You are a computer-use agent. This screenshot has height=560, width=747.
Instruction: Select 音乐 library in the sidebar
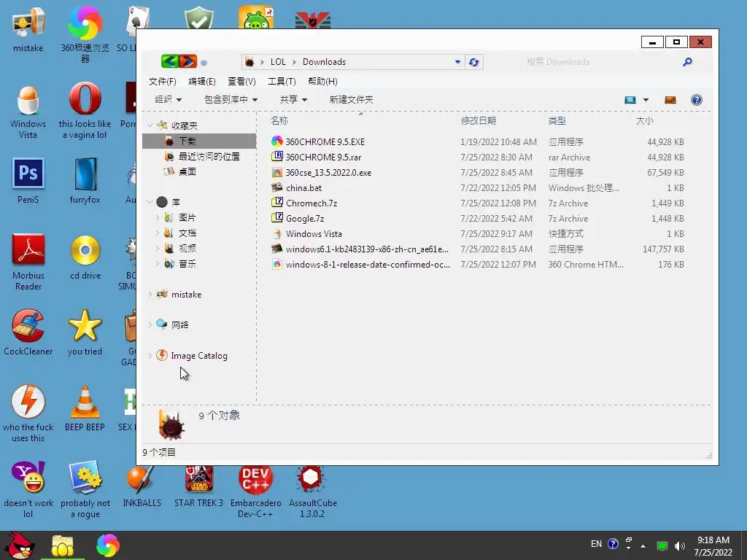(187, 264)
